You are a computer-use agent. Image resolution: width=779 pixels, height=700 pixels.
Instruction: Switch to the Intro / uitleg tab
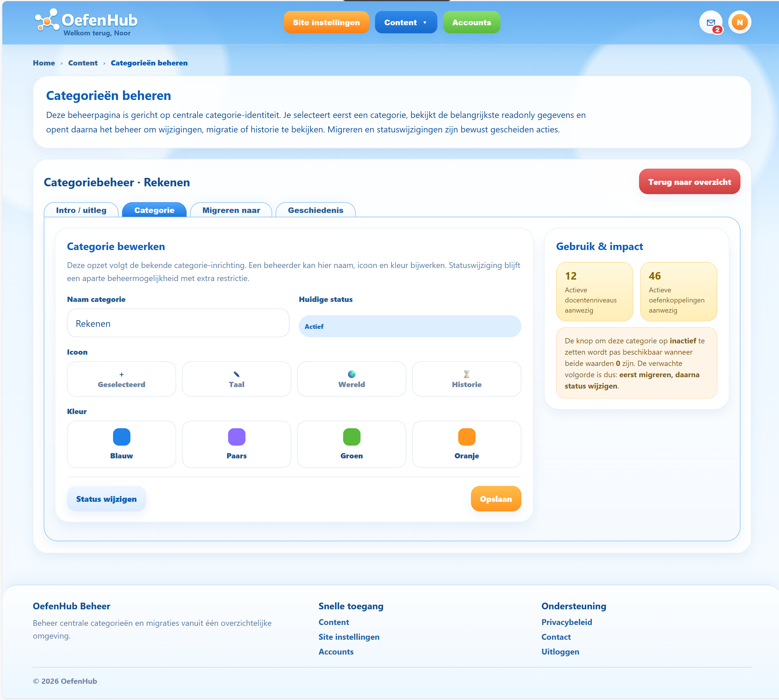[x=81, y=210]
